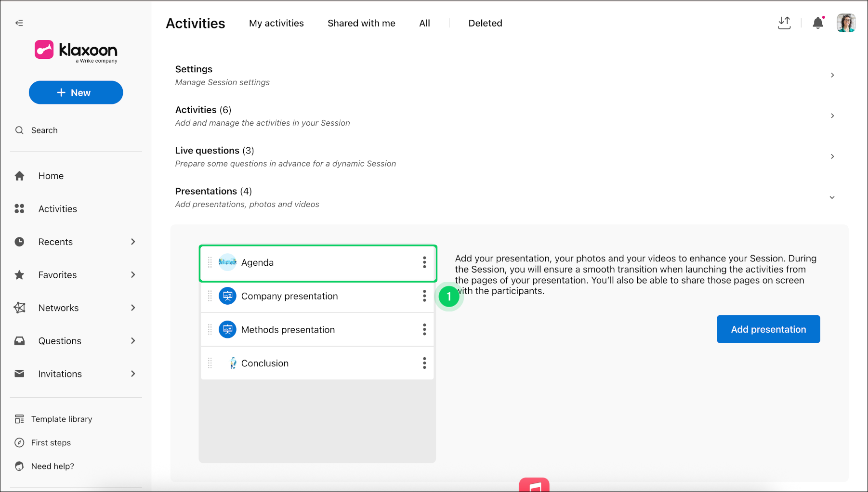
Task: Click the Settings section title
Action: pos(194,69)
